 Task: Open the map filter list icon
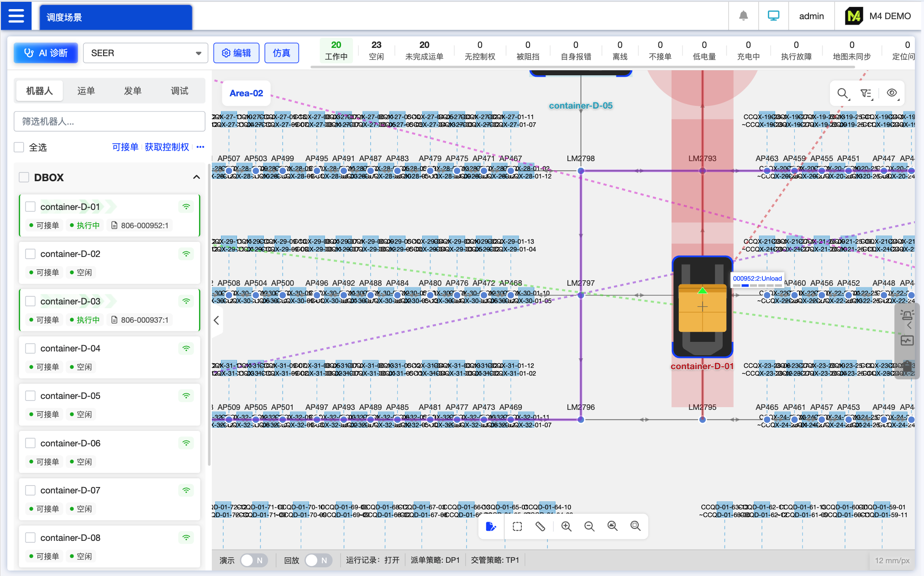tap(866, 94)
